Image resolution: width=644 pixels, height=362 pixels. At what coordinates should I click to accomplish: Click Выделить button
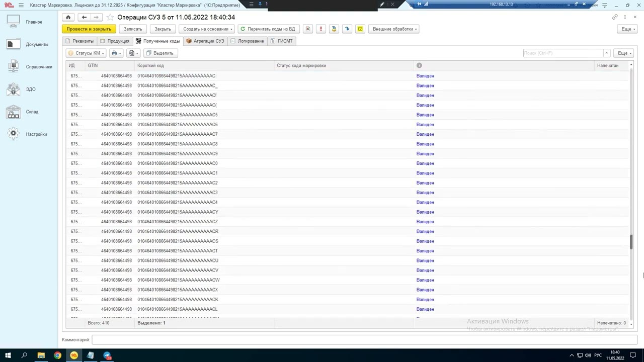[x=160, y=53]
